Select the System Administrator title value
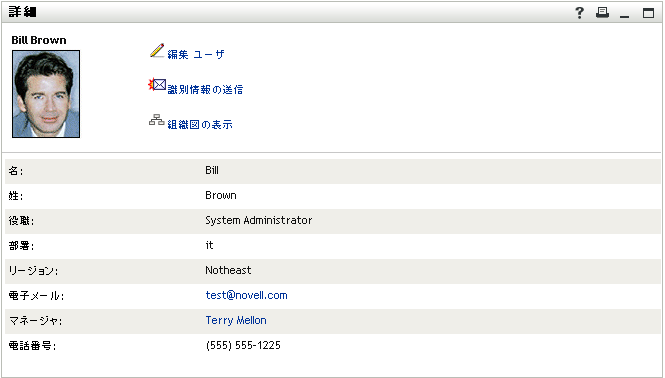Image resolution: width=665 pixels, height=378 pixels. pos(259,220)
